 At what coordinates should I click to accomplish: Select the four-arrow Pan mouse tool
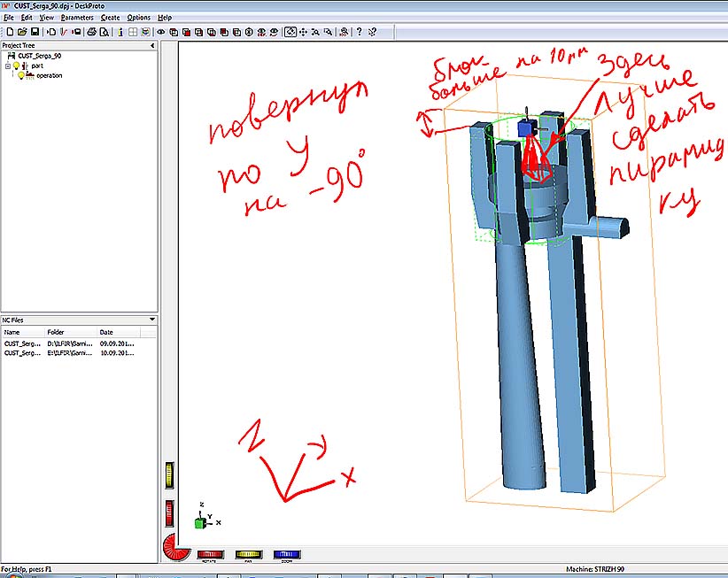click(304, 32)
